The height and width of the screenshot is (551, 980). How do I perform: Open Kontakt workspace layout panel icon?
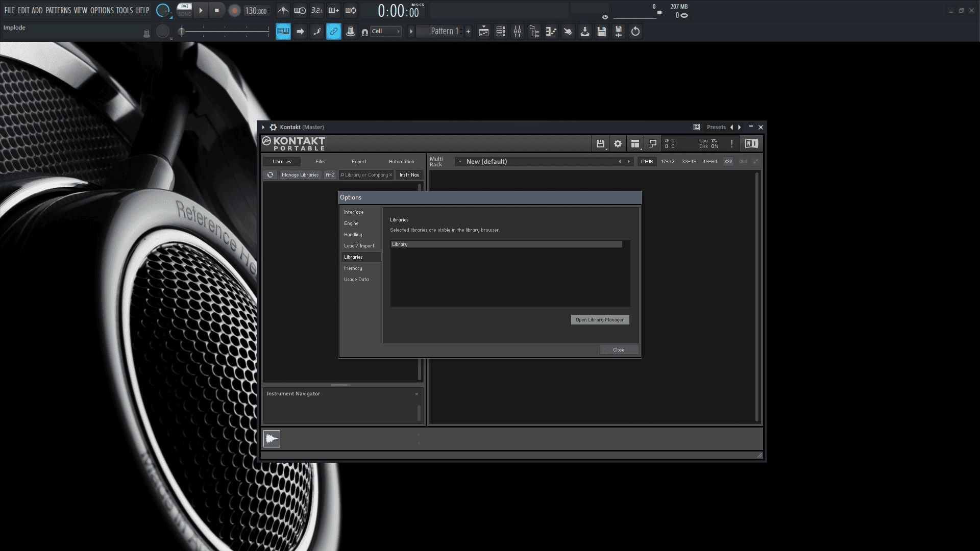[635, 144]
